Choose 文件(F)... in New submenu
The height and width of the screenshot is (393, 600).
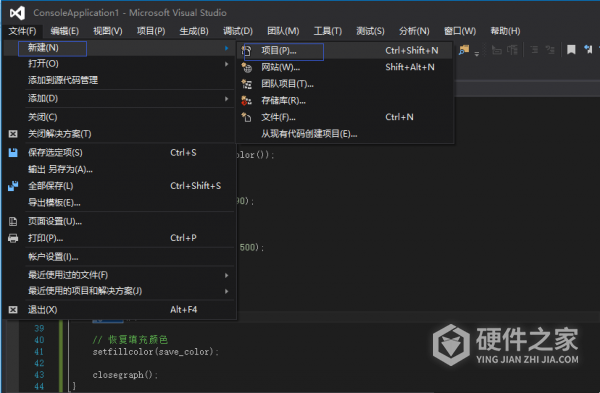(344, 117)
